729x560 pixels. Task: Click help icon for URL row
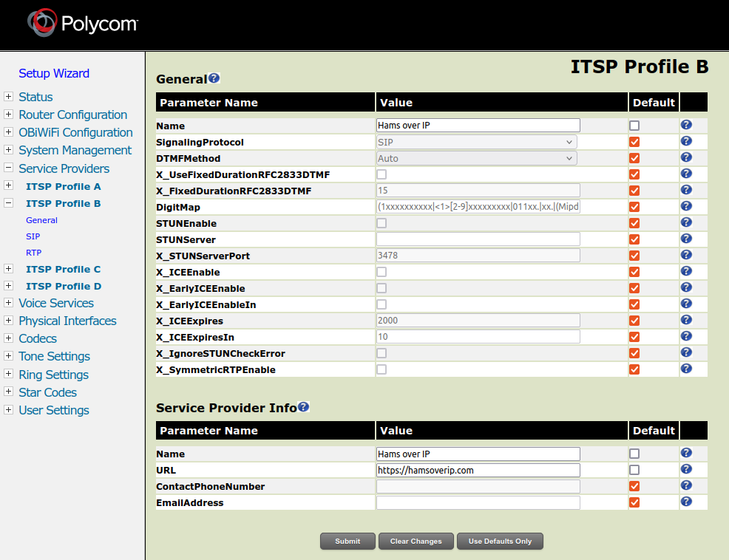[686, 469]
